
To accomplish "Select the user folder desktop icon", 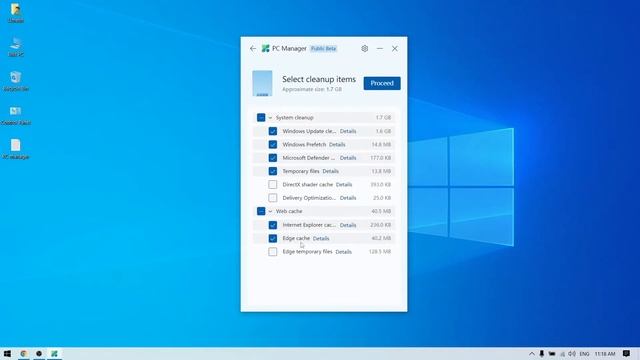I will point(16,13).
